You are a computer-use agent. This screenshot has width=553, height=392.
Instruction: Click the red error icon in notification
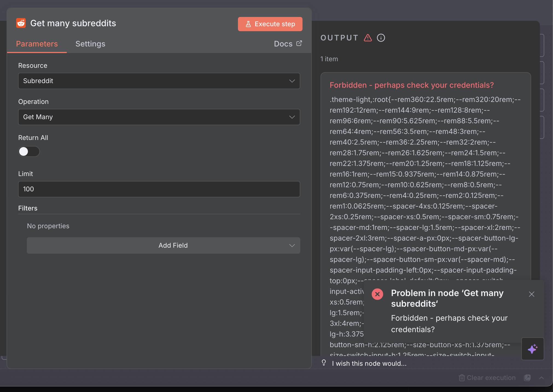[377, 294]
